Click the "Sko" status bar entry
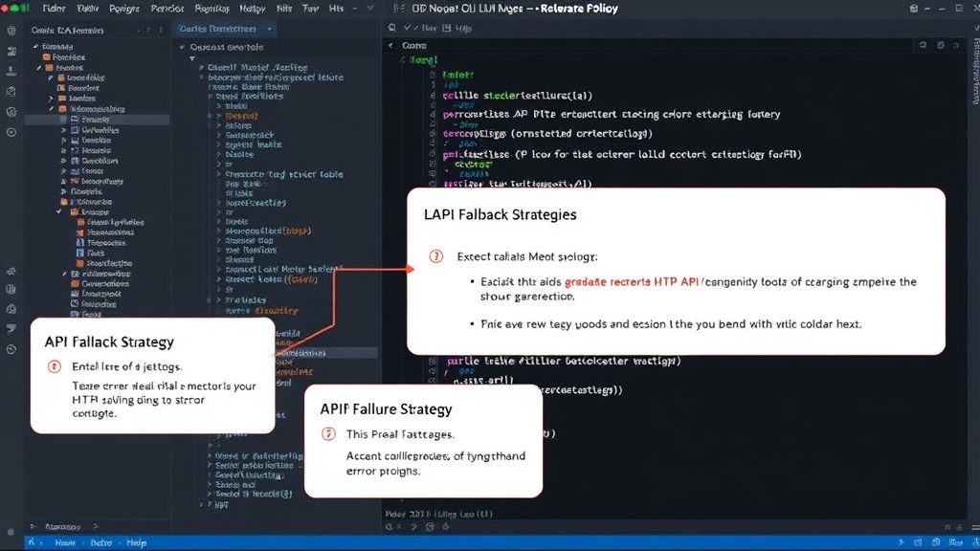 956,542
